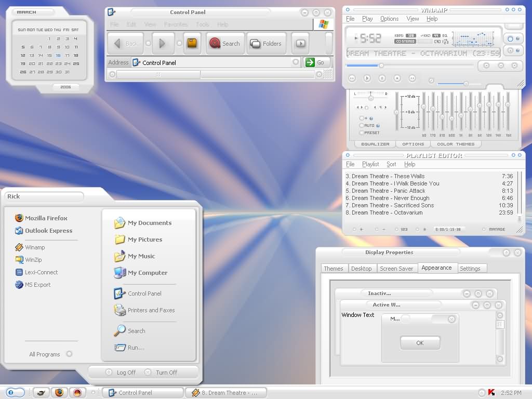Click Winamp volume slider handle
The height and width of the screenshot is (399, 532).
pyautogui.click(x=466, y=84)
